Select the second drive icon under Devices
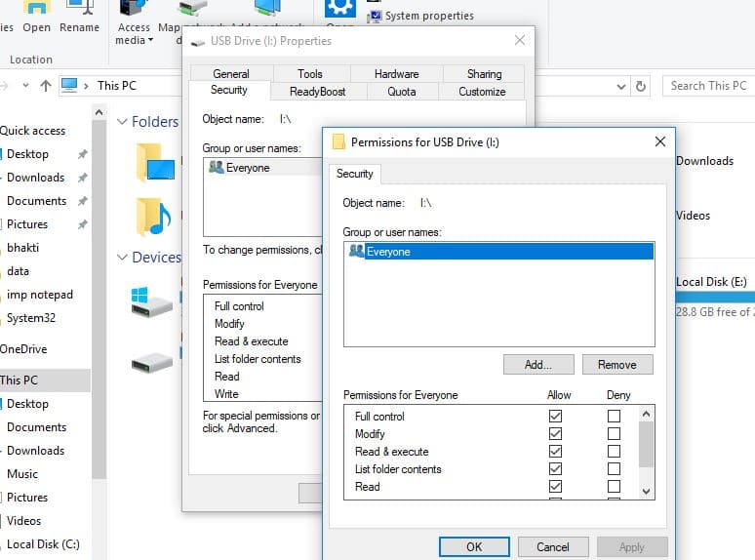 point(152,363)
